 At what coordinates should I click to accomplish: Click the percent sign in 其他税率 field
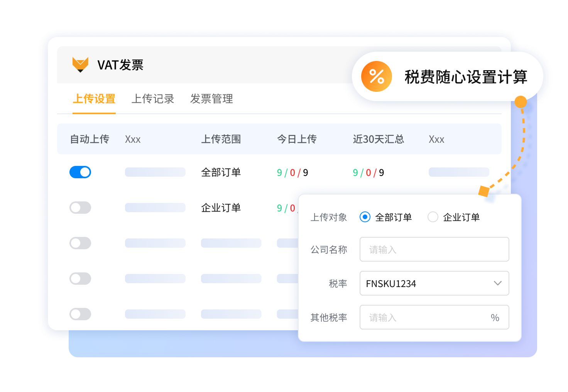pos(495,318)
